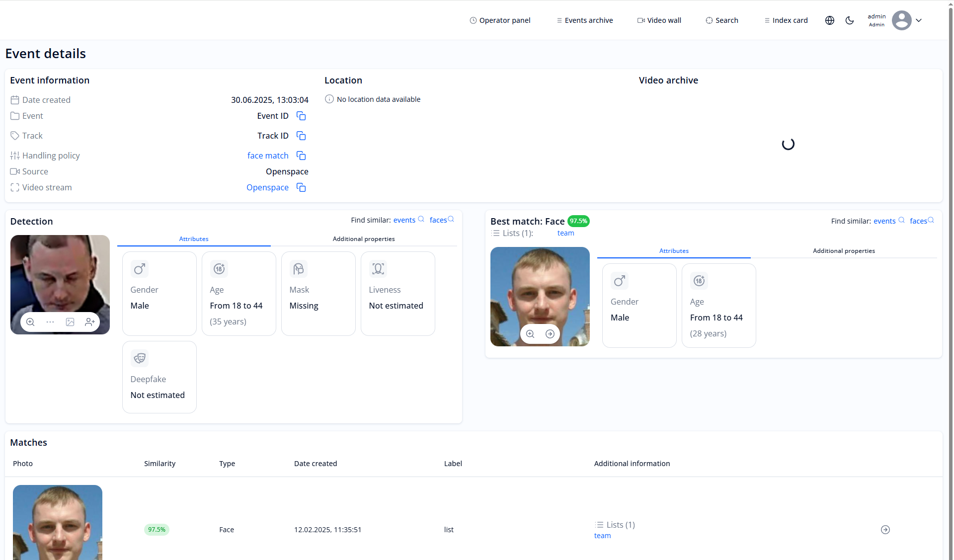
Task: Zoom in on the detection face photo
Action: (30, 322)
